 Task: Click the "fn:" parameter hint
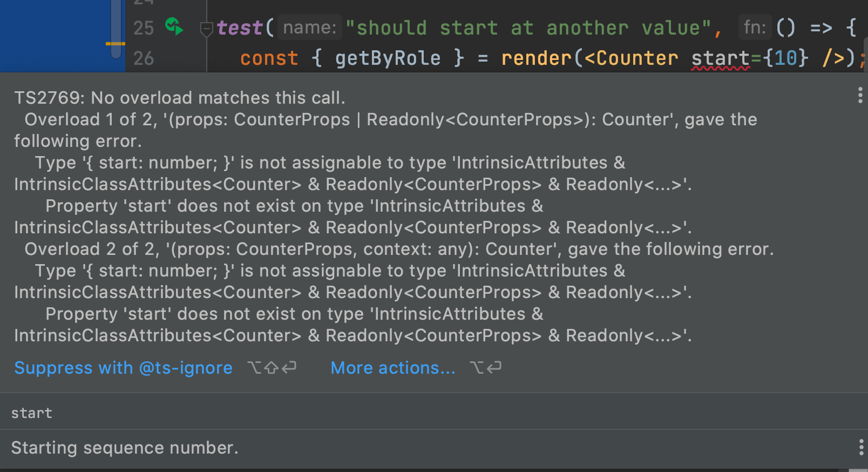click(755, 28)
